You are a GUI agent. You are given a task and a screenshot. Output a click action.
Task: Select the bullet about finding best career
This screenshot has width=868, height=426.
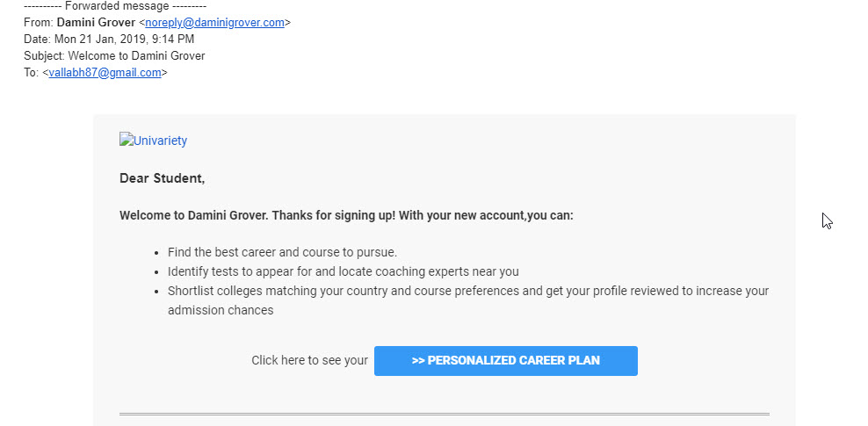(x=282, y=252)
